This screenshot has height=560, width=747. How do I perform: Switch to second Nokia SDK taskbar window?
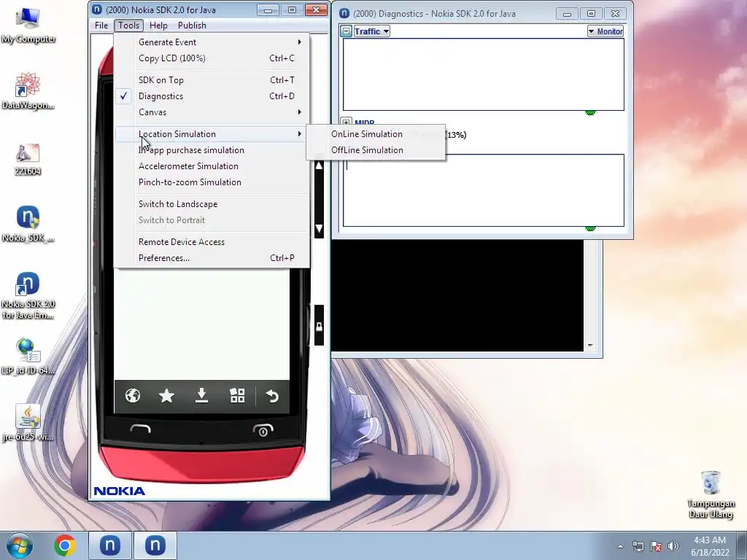[x=155, y=545]
